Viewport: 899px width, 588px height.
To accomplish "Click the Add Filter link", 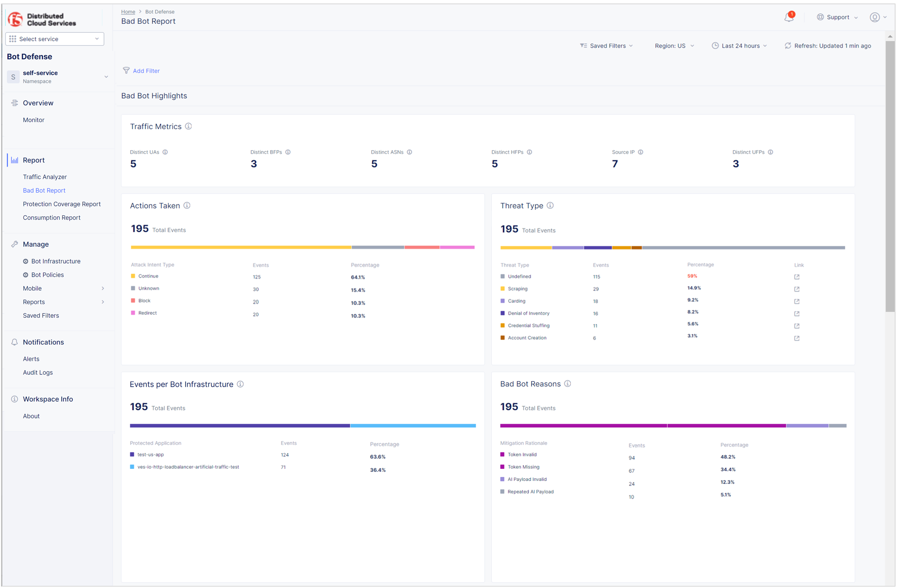I will pos(146,71).
